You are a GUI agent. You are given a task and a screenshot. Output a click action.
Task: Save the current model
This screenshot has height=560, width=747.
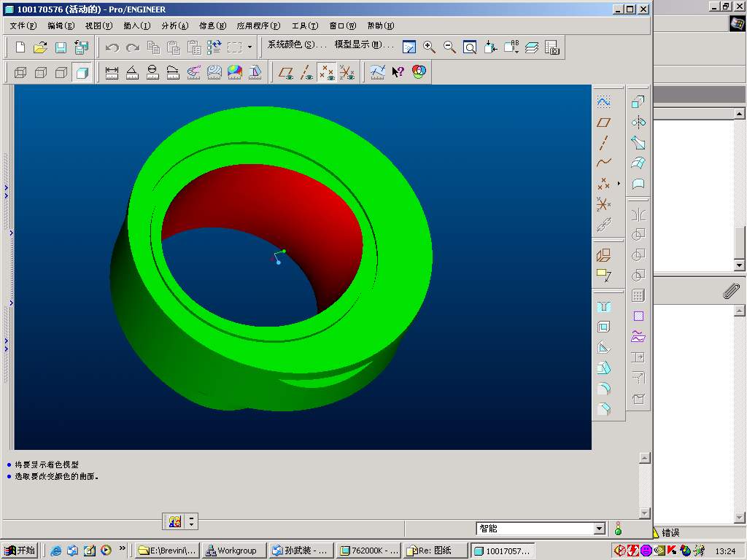tap(61, 47)
